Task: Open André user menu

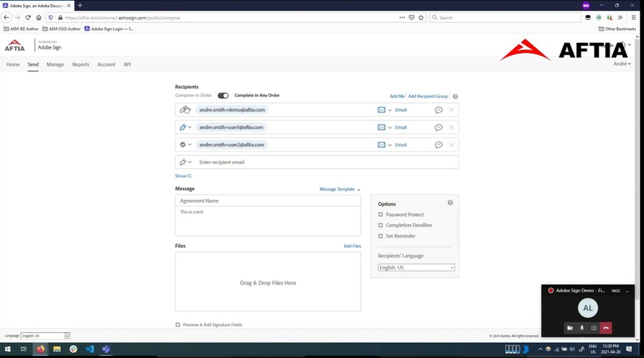Action: [622, 64]
